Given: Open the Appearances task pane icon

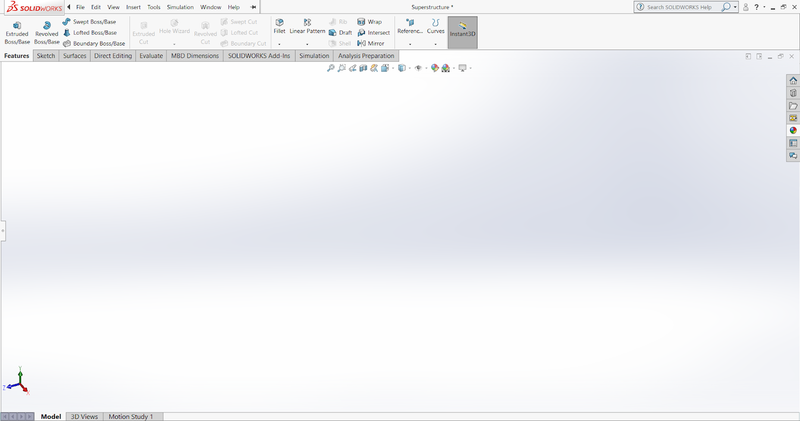Looking at the screenshot, I should [x=792, y=129].
